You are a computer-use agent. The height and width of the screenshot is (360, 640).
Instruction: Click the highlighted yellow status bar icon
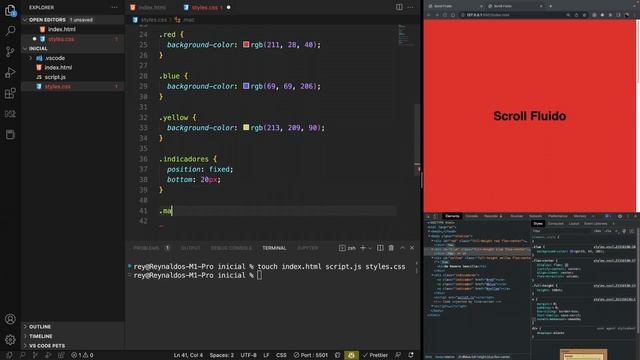click(x=351, y=355)
